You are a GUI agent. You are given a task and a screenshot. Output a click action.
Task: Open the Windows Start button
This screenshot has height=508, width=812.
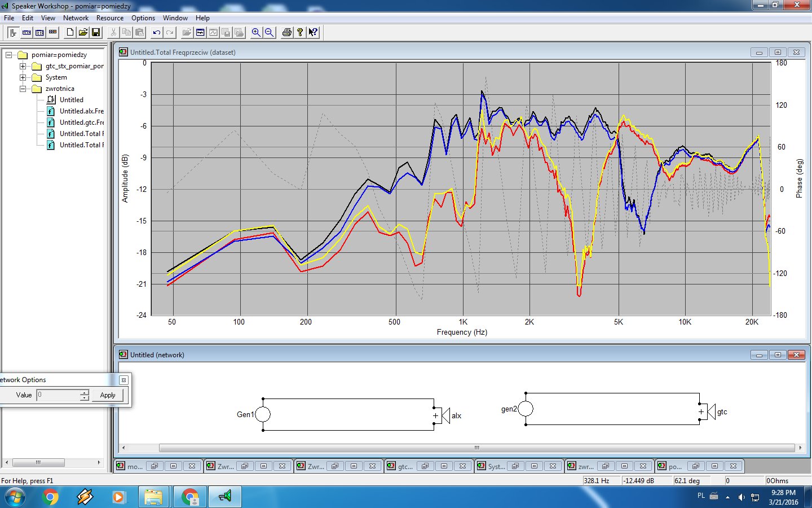point(15,497)
